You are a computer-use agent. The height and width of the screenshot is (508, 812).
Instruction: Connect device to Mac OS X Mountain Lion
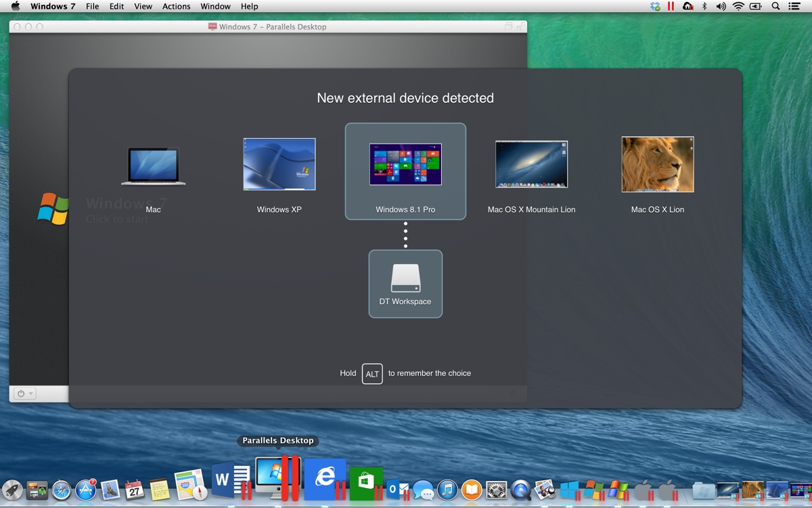[x=531, y=165]
